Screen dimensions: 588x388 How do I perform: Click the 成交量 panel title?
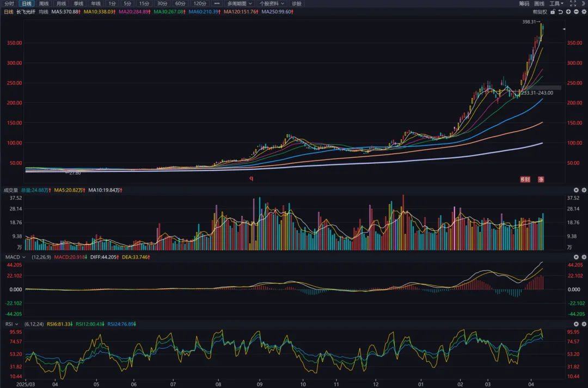click(11, 190)
